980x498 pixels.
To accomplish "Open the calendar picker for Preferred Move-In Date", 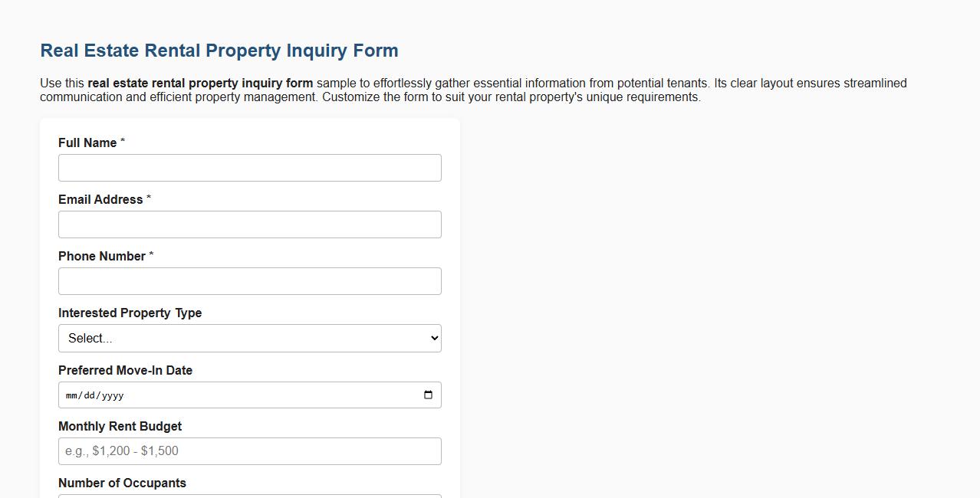I will click(x=429, y=395).
